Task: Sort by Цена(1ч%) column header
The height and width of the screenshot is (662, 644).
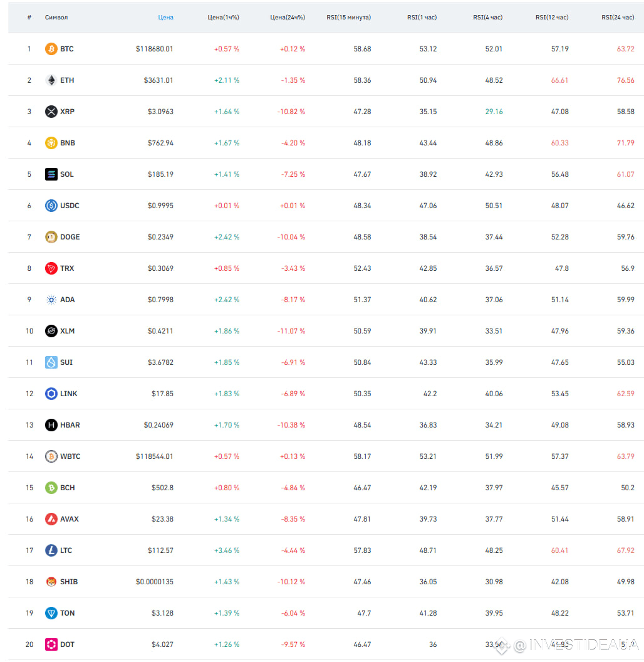Action: coord(223,18)
